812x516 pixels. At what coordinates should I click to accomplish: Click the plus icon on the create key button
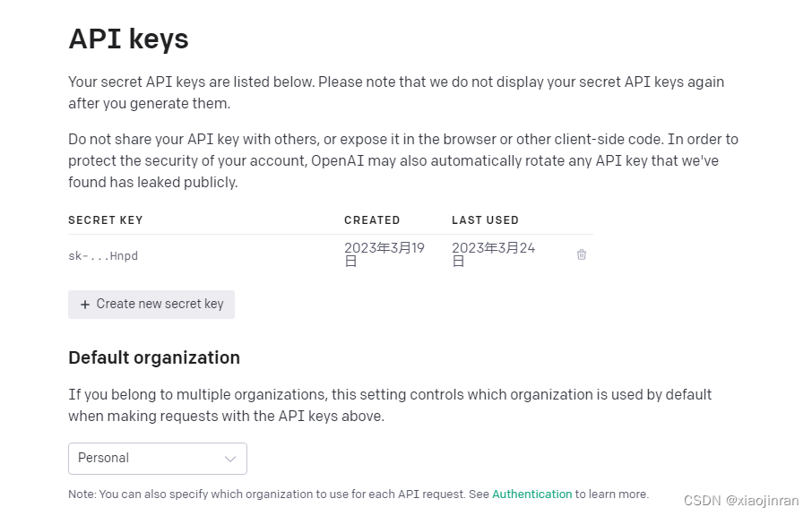(x=85, y=305)
